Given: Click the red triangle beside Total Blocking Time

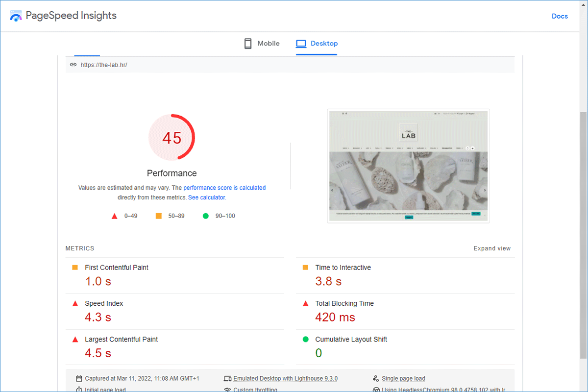Looking at the screenshot, I should tap(306, 304).
